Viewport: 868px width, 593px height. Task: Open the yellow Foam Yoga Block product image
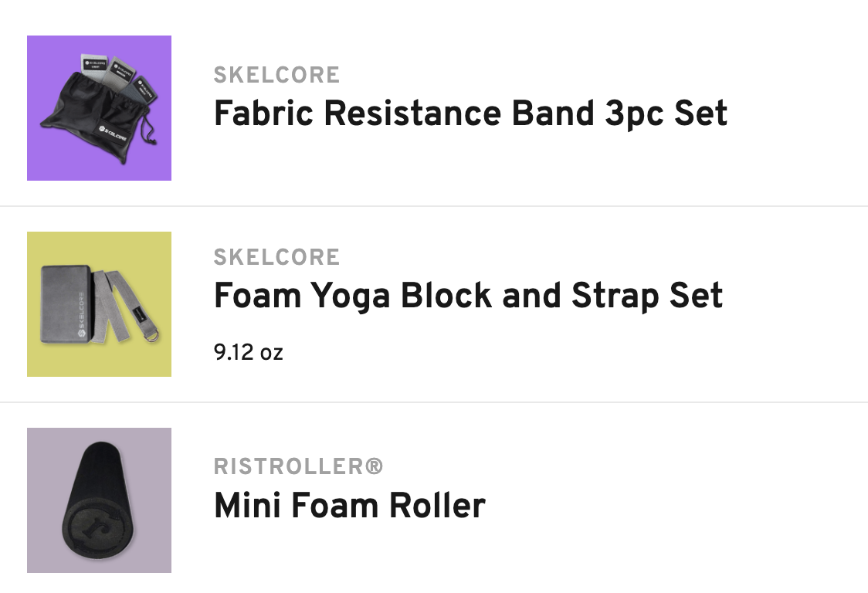99,304
